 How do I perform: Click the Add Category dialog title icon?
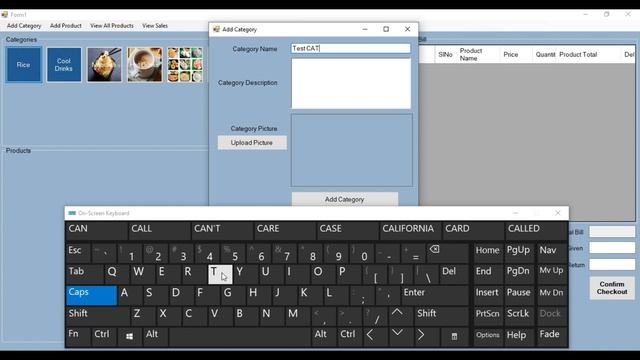point(216,29)
